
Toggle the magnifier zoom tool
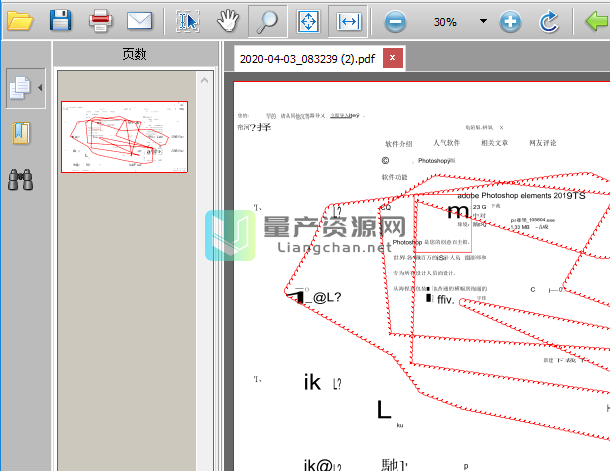pyautogui.click(x=268, y=21)
